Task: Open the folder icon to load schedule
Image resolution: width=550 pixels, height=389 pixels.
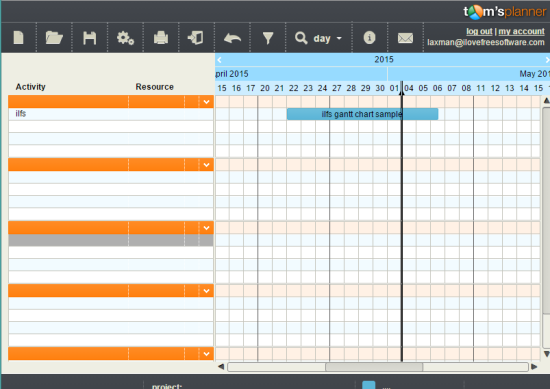Action: click(x=54, y=38)
